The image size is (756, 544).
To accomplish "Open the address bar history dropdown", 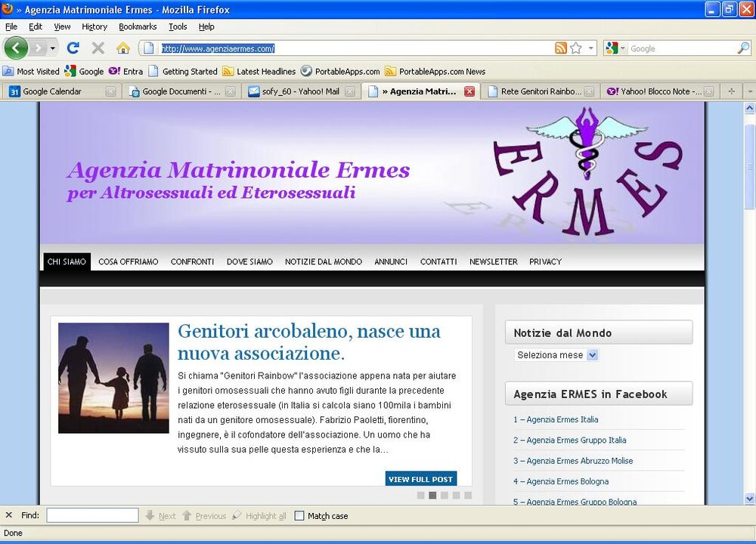I will [x=591, y=48].
